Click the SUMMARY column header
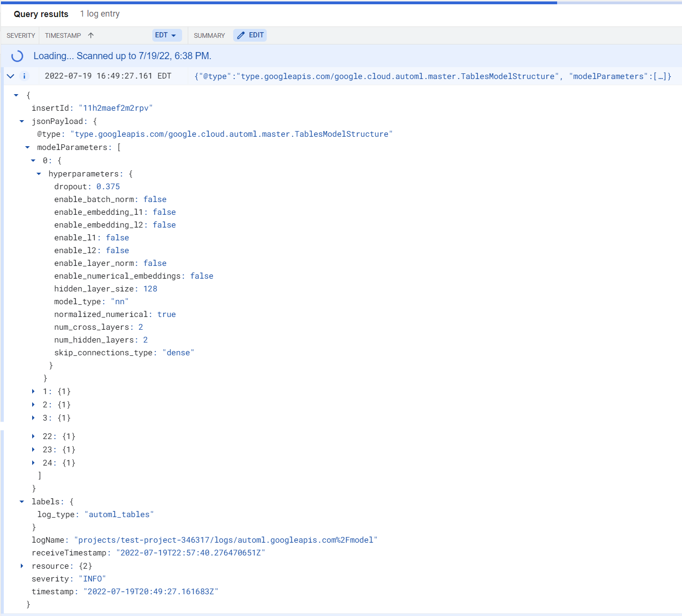 point(209,35)
